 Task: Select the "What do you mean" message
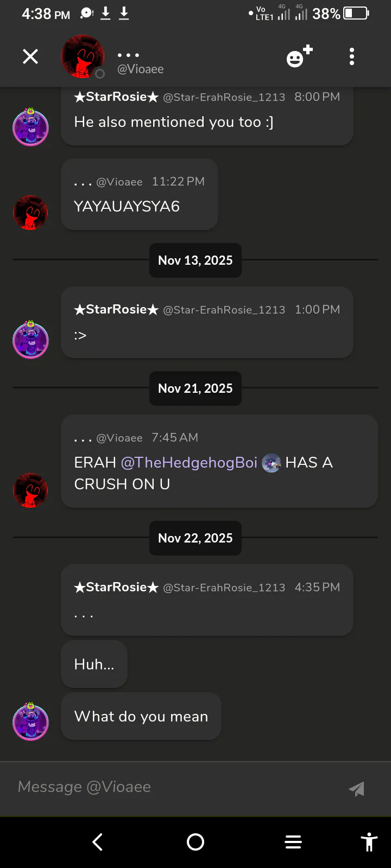pyautogui.click(x=141, y=717)
